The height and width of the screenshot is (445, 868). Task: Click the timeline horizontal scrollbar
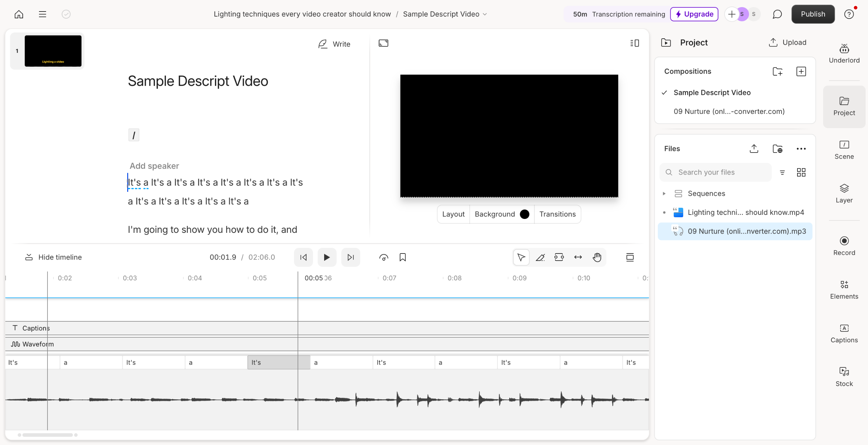point(47,435)
